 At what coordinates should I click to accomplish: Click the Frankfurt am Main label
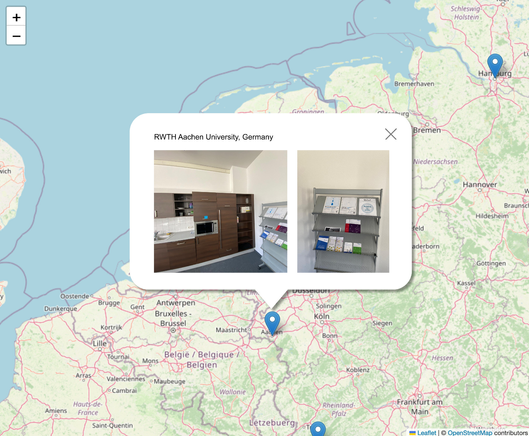coord(419,407)
